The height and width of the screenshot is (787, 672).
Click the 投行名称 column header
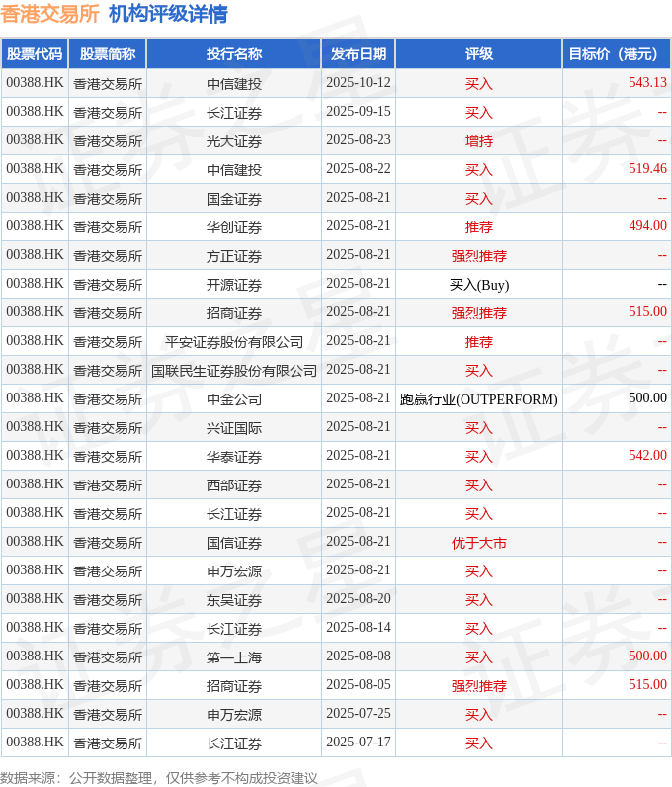[234, 54]
